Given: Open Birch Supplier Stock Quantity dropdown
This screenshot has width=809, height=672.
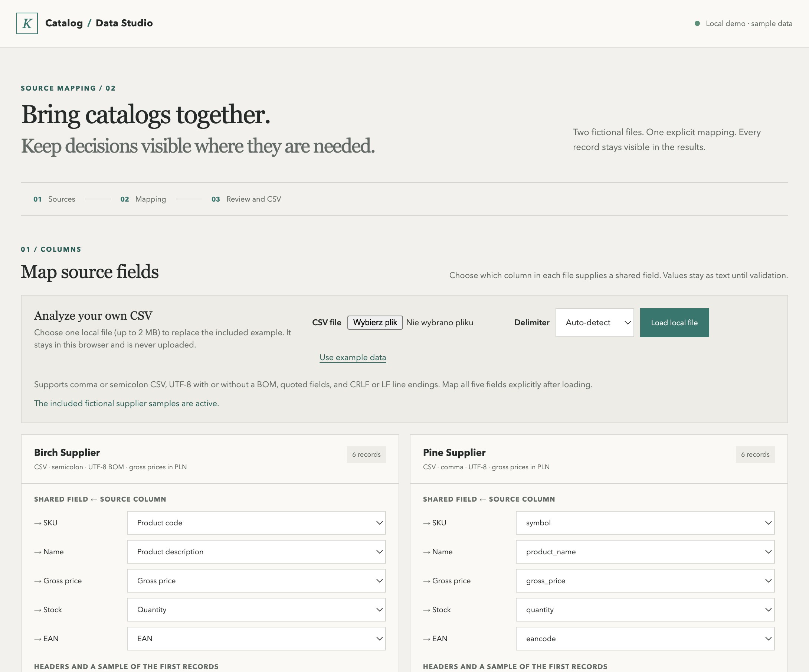Looking at the screenshot, I should click(256, 610).
